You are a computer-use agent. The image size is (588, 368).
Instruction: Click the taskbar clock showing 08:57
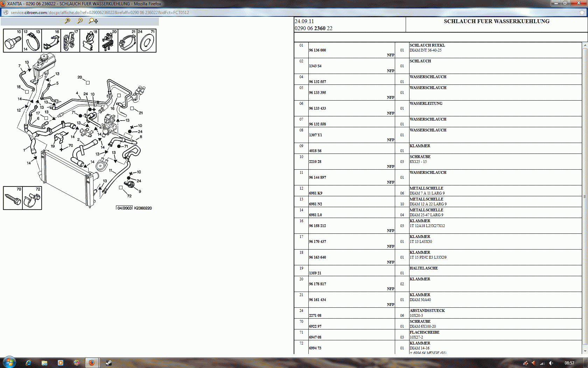[569, 363]
